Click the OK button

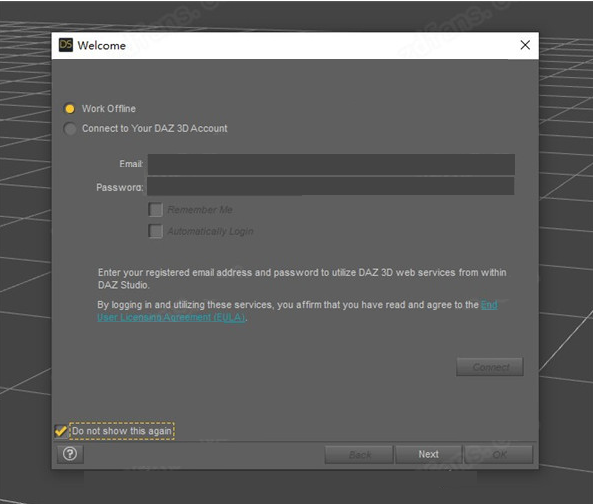point(498,454)
